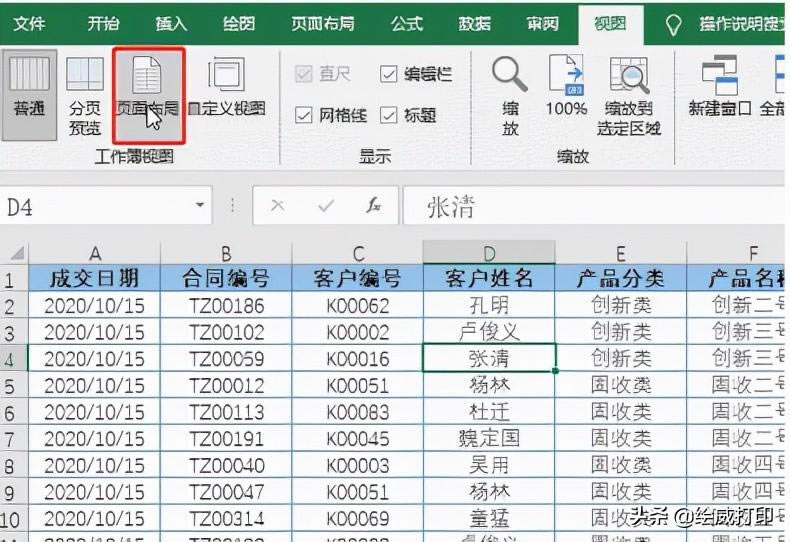Image resolution: width=790 pixels, height=542 pixels.
Task: Select column D header
Action: [488, 253]
